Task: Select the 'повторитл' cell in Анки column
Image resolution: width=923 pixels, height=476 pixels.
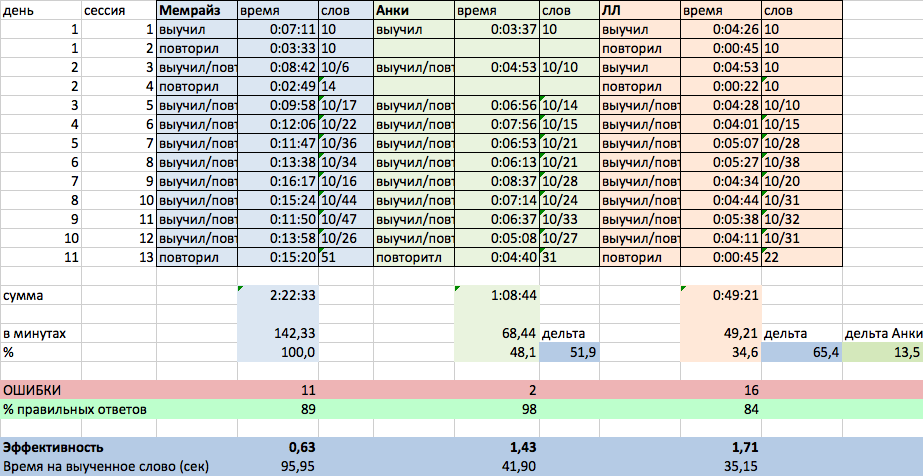Action: [x=414, y=257]
